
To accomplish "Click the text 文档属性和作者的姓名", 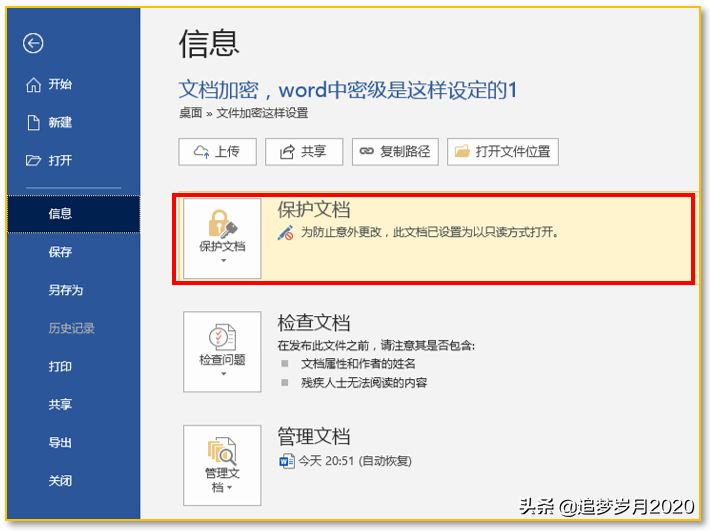I will (359, 364).
